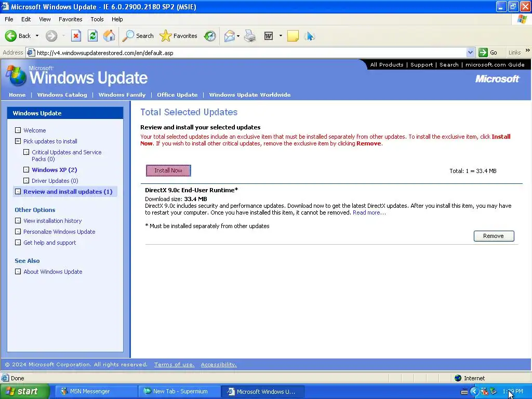Open the Favorites menu
The width and height of the screenshot is (532, 399).
(70, 19)
